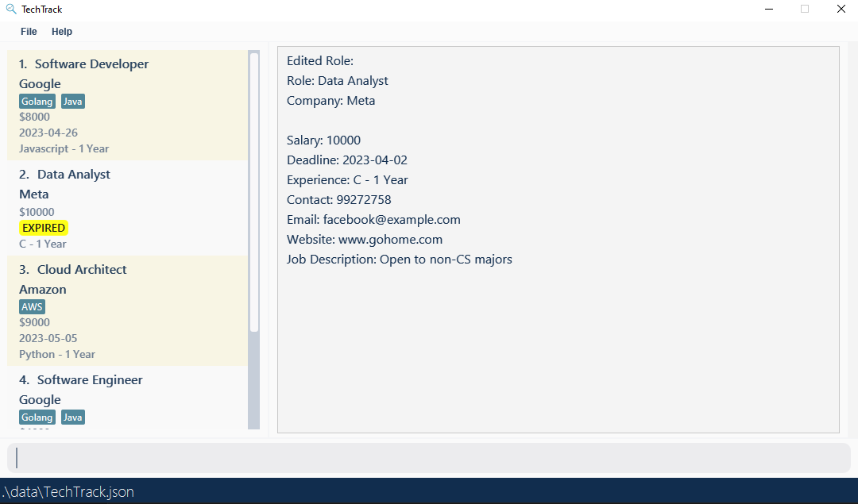The width and height of the screenshot is (858, 504).
Task: Select the Software Developer role title
Action: [91, 64]
